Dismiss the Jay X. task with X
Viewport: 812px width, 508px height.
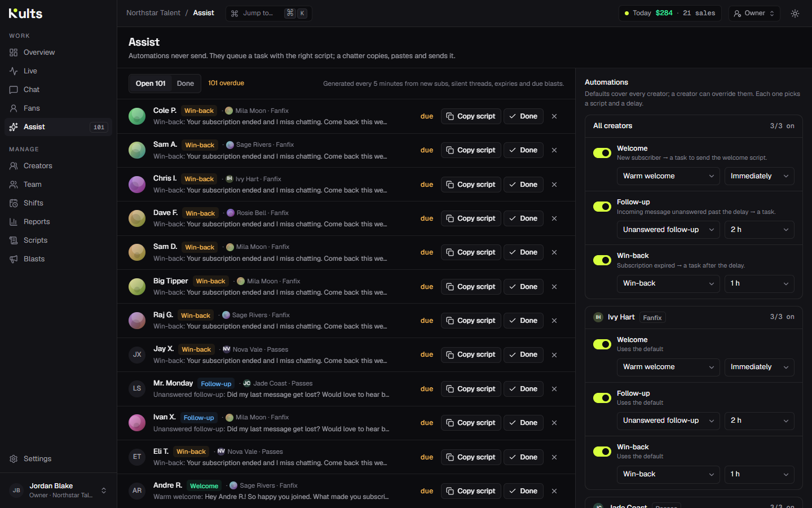(x=554, y=354)
